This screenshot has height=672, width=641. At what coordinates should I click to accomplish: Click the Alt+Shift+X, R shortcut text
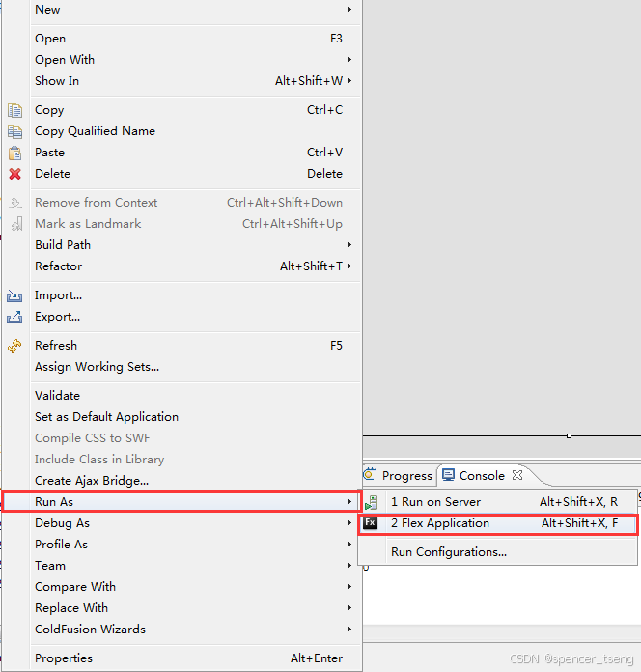(x=579, y=502)
